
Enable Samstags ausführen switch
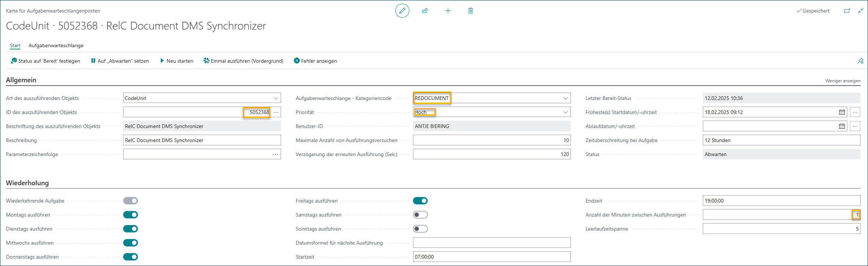pyautogui.click(x=420, y=215)
